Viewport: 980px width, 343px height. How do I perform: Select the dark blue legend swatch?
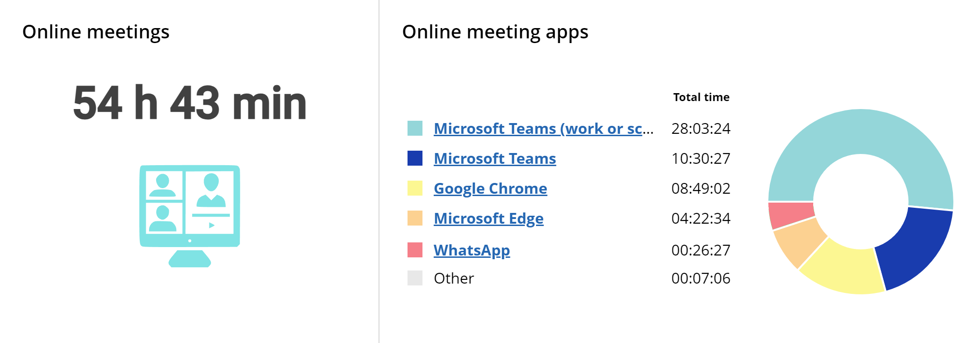pyautogui.click(x=415, y=158)
